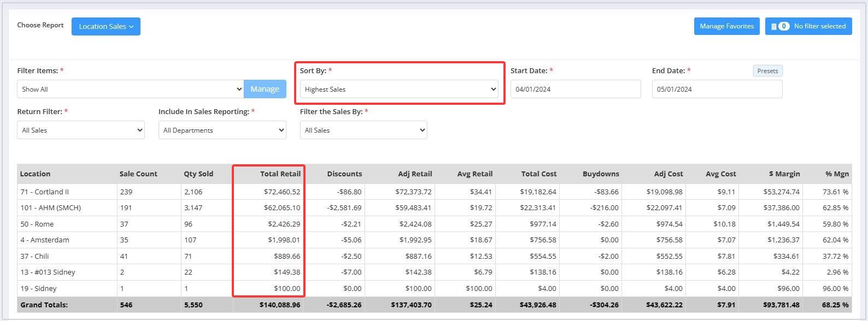Image resolution: width=868 pixels, height=321 pixels.
Task: Click the Manage Favorites button
Action: [x=726, y=26]
